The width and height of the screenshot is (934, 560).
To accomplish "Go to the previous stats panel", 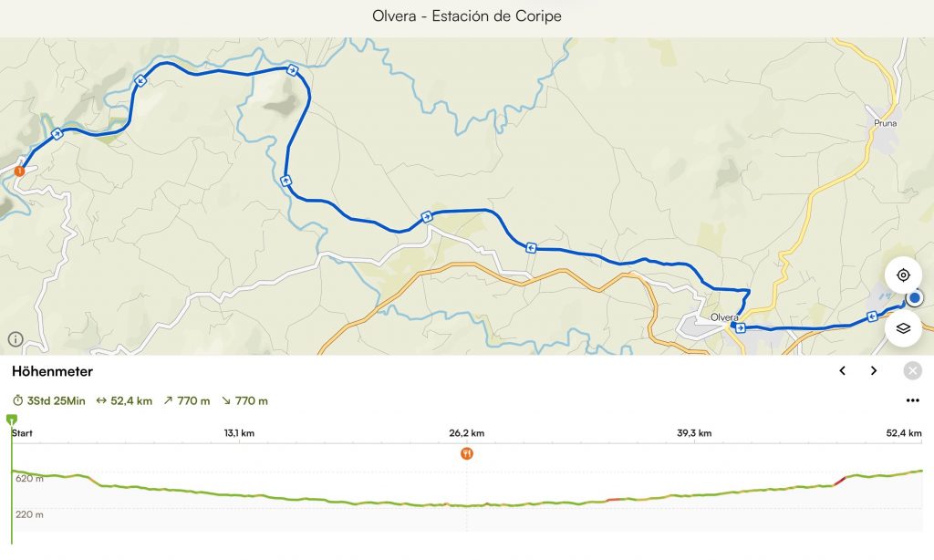I will point(843,370).
